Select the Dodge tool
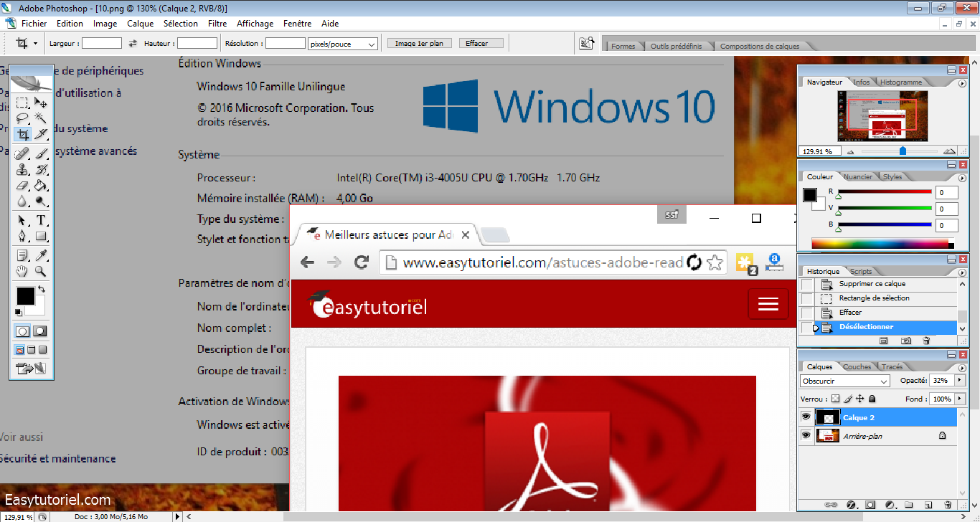 pos(41,201)
